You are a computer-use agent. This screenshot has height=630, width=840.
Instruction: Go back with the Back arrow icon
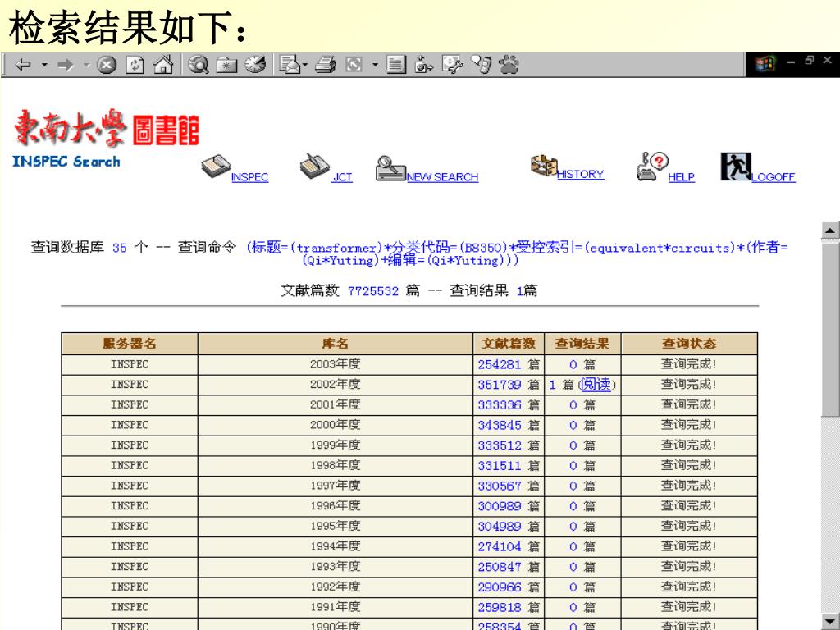(23, 66)
